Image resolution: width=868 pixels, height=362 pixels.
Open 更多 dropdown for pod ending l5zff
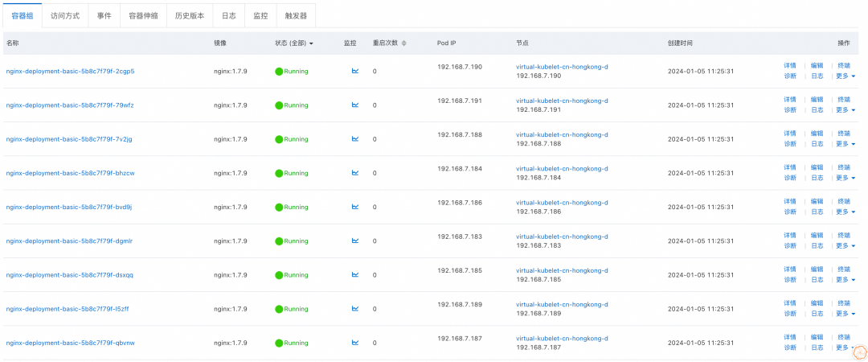click(845, 314)
